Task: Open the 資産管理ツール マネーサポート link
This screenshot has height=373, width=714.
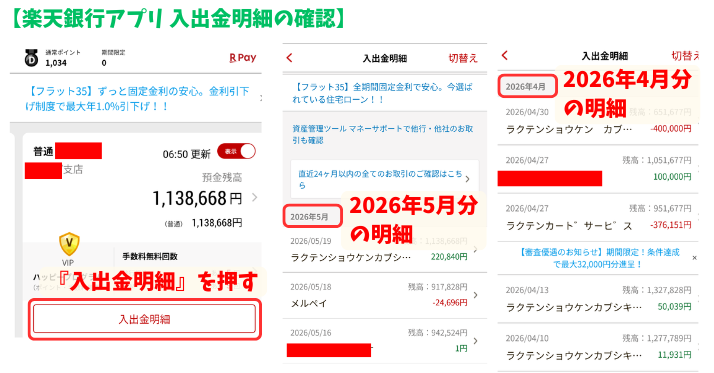Action: [382, 134]
